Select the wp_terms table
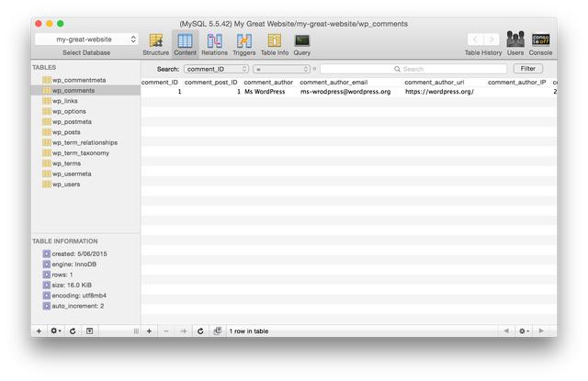588x381 pixels. [x=85, y=163]
